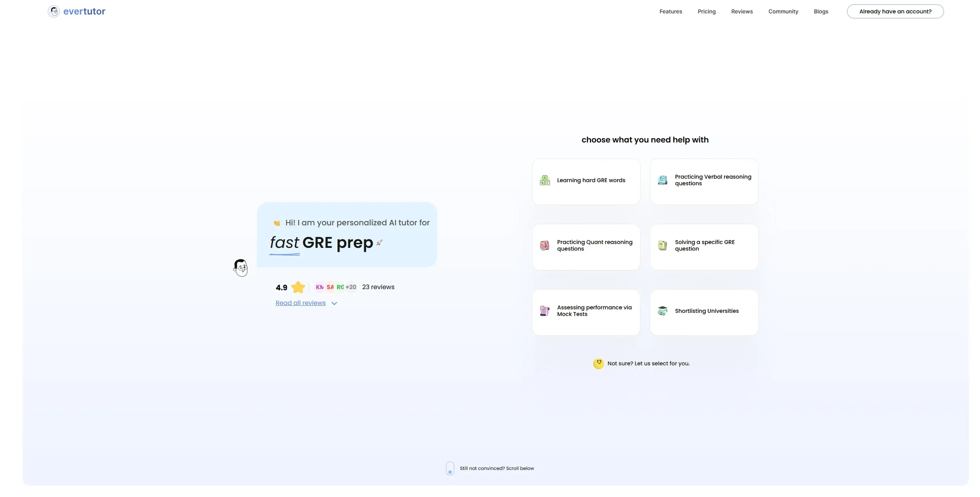The height and width of the screenshot is (497, 980).
Task: Click Not sure? Let us select for you
Action: 648,364
